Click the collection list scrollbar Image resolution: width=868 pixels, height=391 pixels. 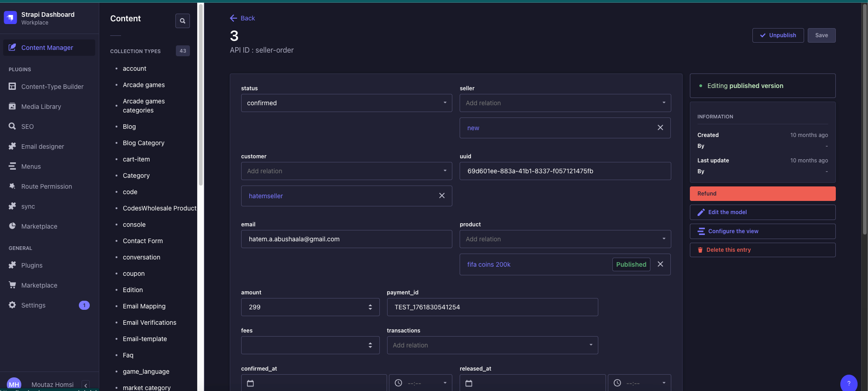coord(200,94)
